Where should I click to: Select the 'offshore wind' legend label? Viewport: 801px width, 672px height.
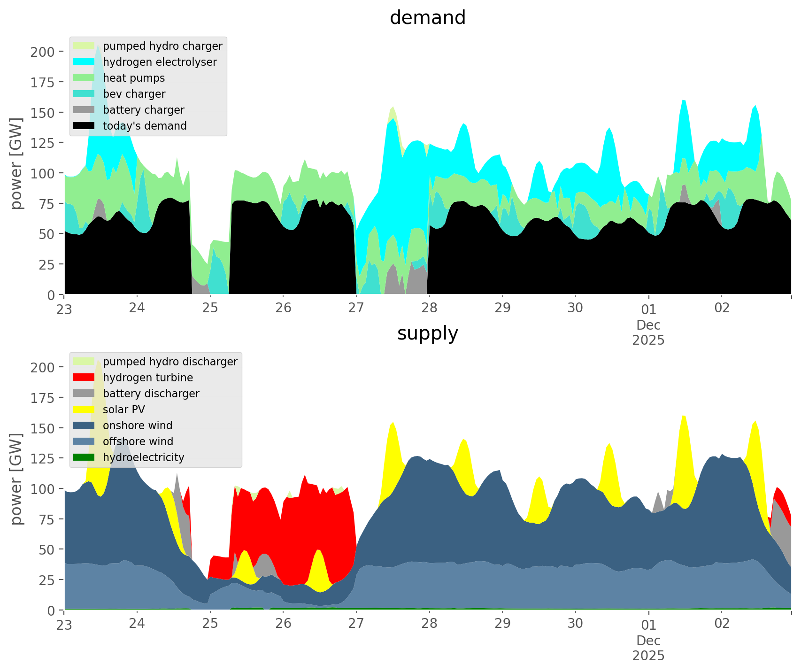pos(138,441)
